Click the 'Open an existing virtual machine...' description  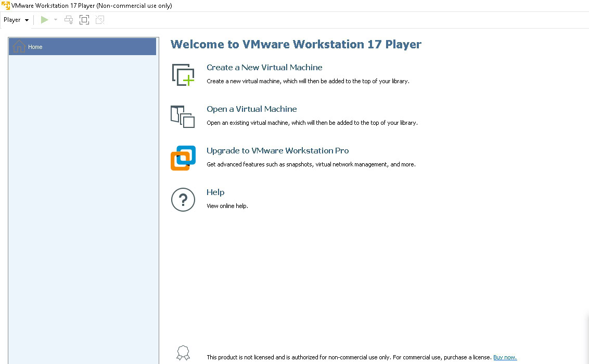[x=312, y=123]
